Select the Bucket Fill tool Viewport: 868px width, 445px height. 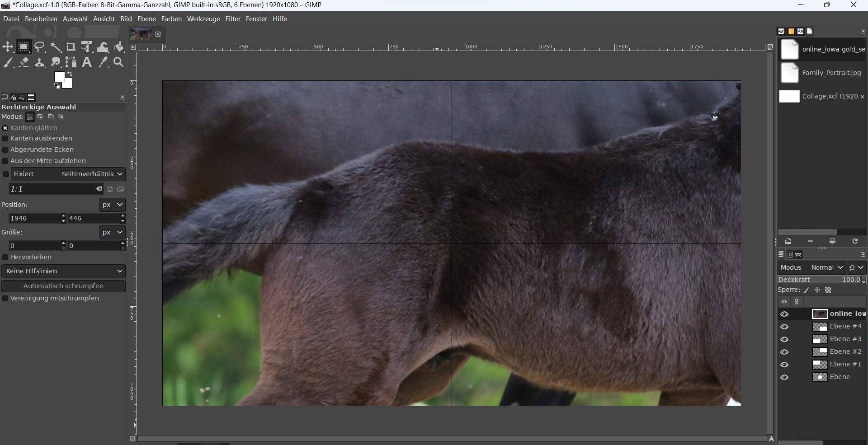coord(119,47)
